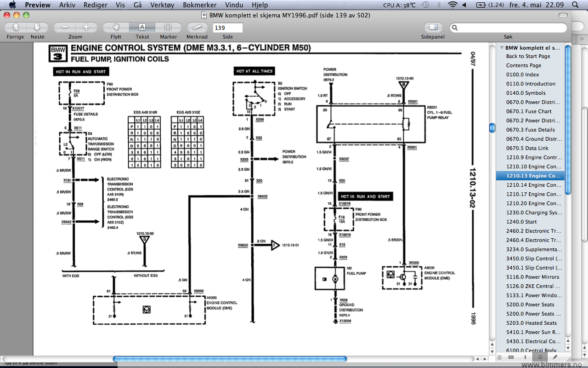Image resolution: width=588 pixels, height=368 pixels.
Task: Open 5126.0 ZKE Central outline entry
Action: tap(533, 286)
